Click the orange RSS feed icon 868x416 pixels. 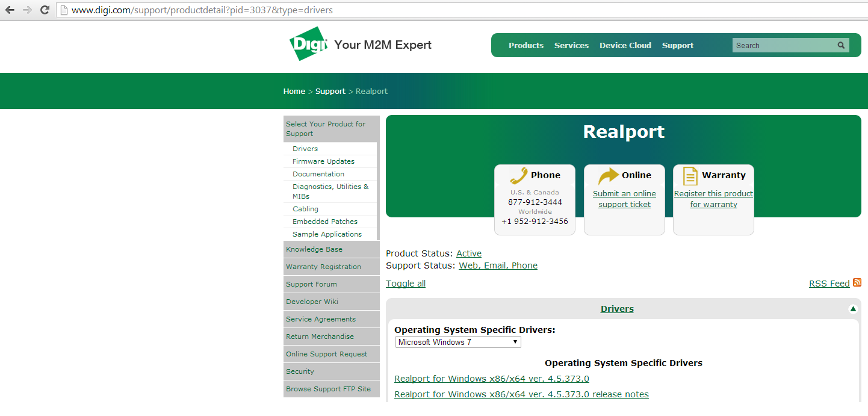857,282
